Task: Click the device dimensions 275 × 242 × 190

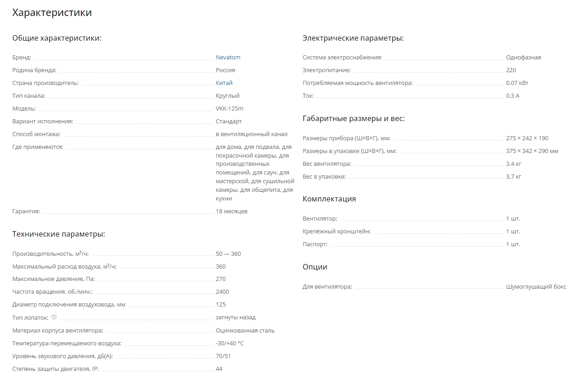Action: [x=527, y=138]
